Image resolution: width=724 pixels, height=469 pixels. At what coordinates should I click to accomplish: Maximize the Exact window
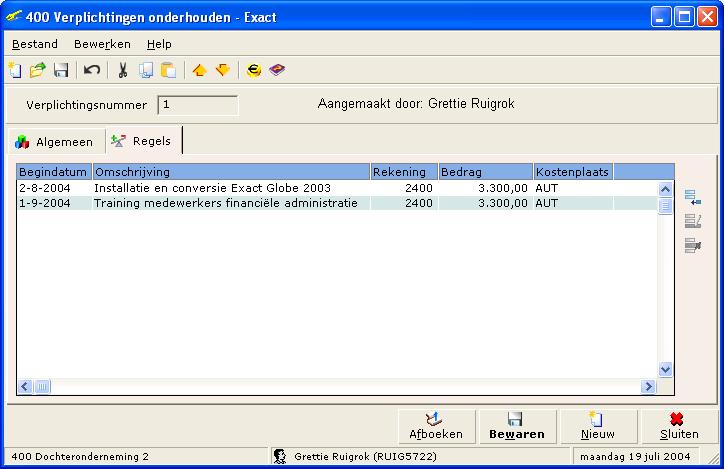click(x=684, y=17)
